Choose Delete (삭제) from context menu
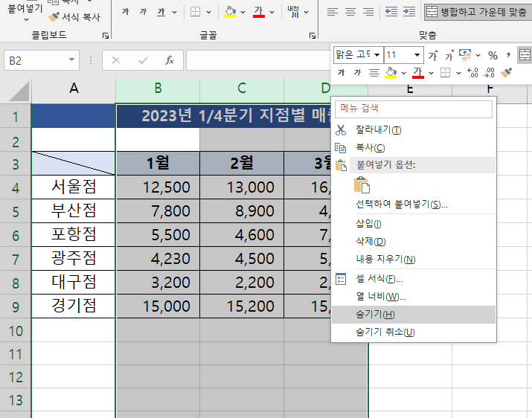Viewport: 532px width, 418px height. 414,241
